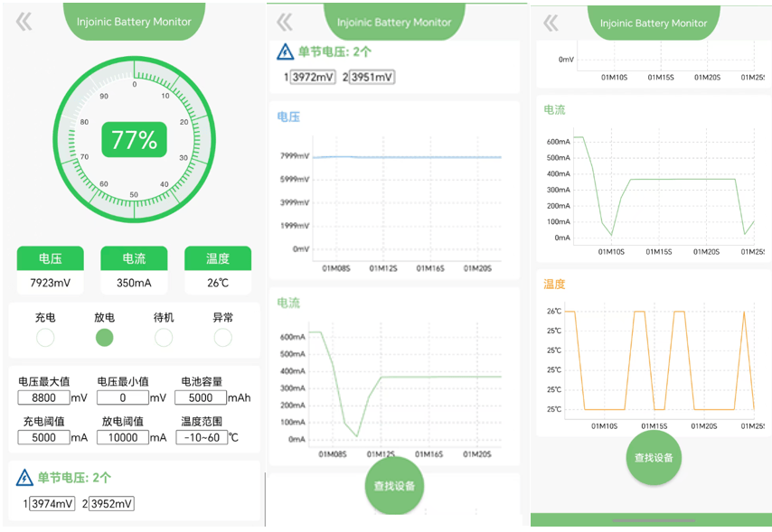Click the cell 1 voltage box reading 3974mV
This screenshot has width=772, height=532.
52,504
